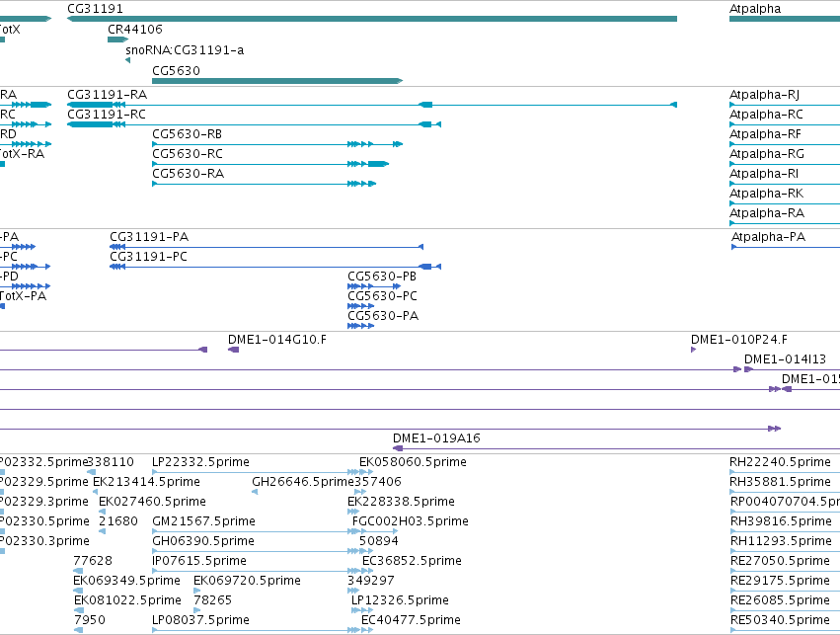Select EST RE27050.5prime
This screenshot has height=635, width=840.
pyautogui.click(x=780, y=562)
